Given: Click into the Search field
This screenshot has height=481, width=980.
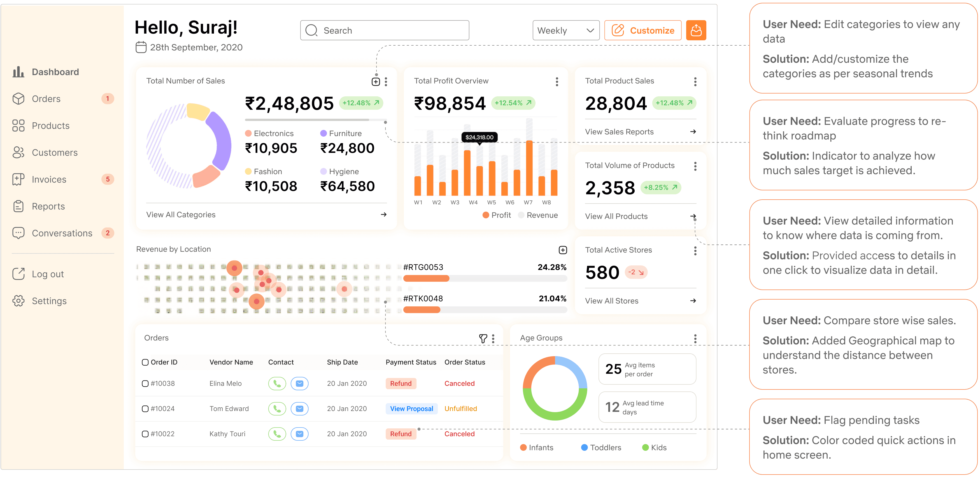Looking at the screenshot, I should point(384,31).
